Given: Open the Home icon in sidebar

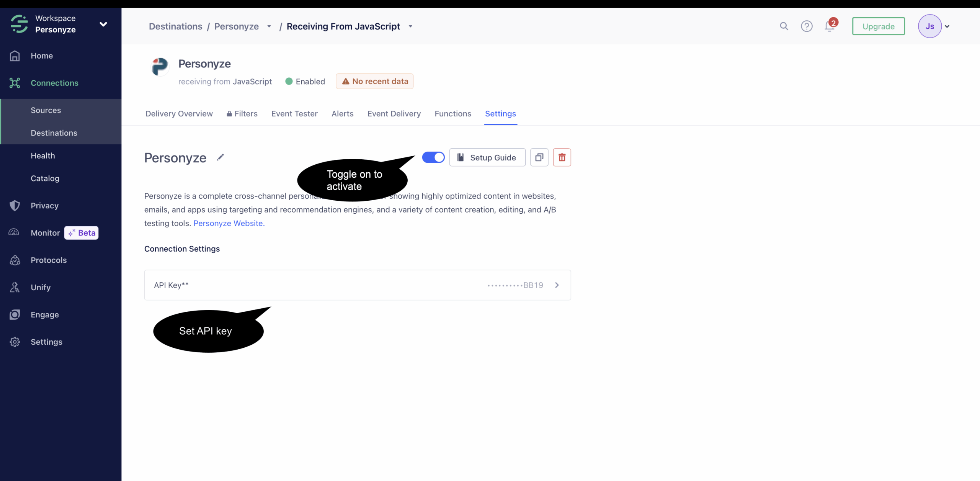Looking at the screenshot, I should tap(15, 56).
